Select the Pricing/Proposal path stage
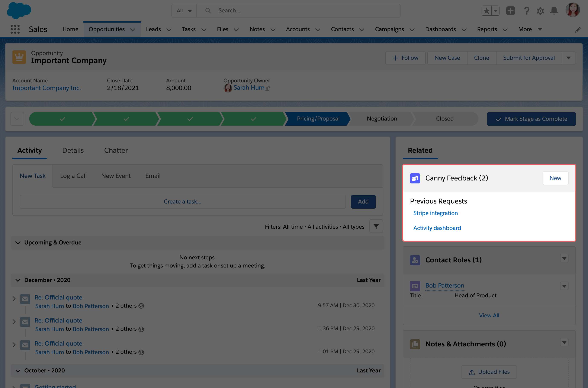The image size is (588, 388). coord(318,119)
